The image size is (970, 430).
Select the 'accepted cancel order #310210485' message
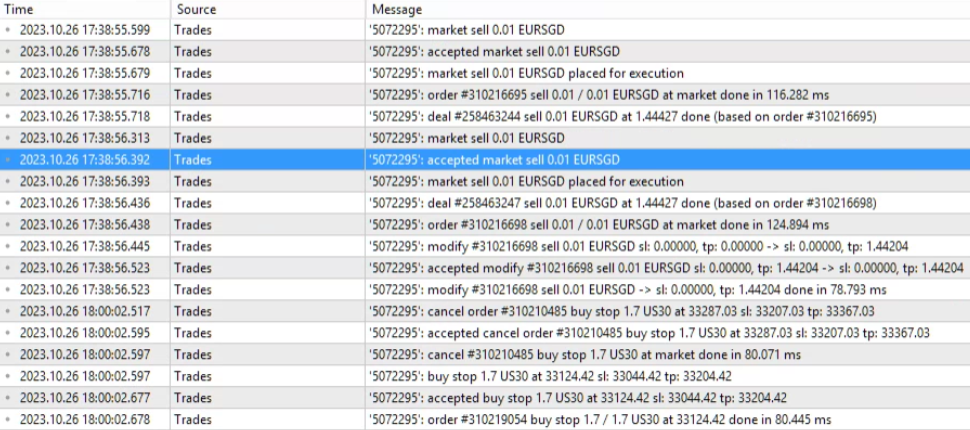tap(648, 333)
